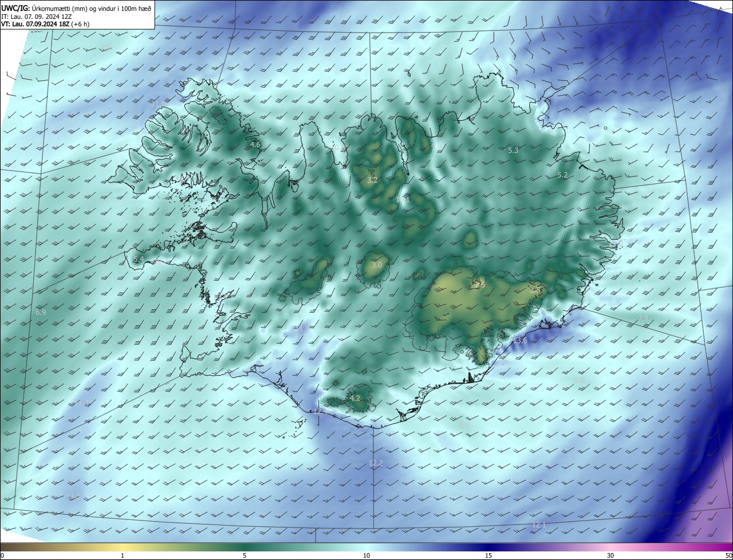Click the 15 tick on the color scale
This screenshot has width=733, height=560.
click(x=488, y=555)
